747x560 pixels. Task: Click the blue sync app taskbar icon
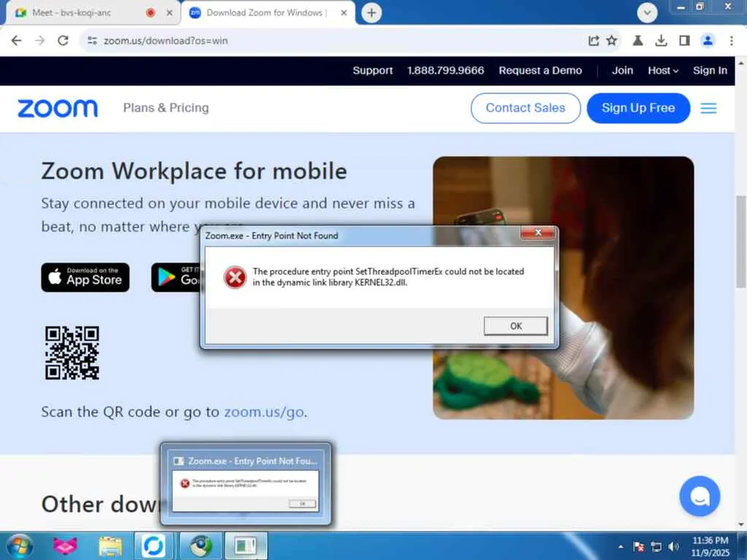(x=153, y=545)
